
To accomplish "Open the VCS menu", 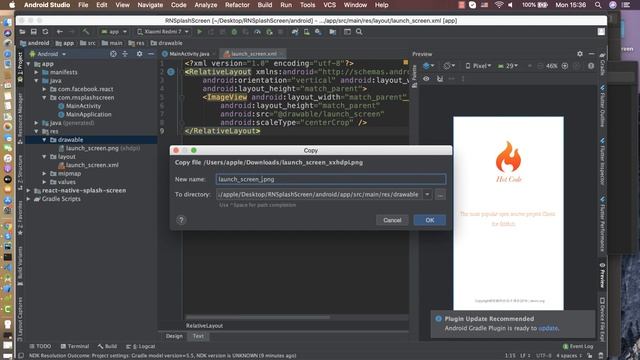I will pyautogui.click(x=329, y=5).
